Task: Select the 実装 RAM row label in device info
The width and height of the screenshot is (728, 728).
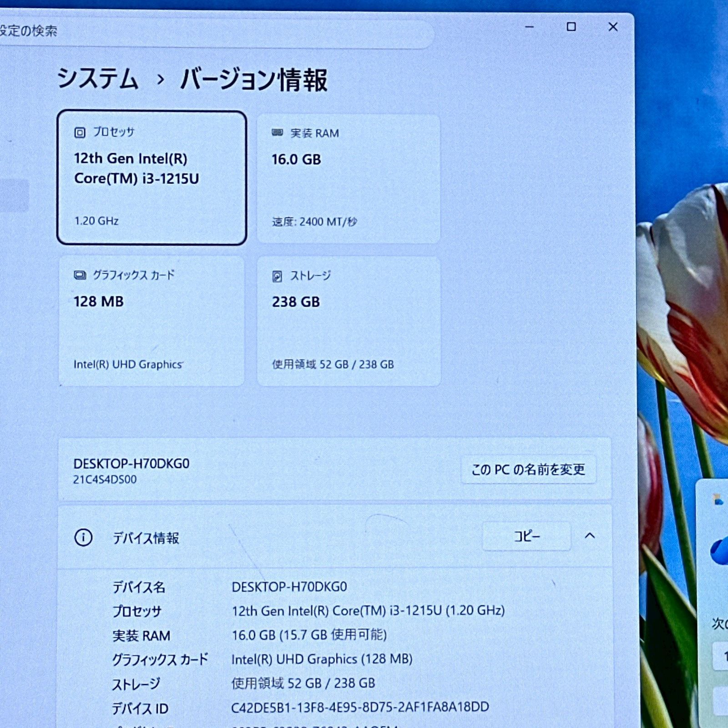Action: (x=141, y=636)
